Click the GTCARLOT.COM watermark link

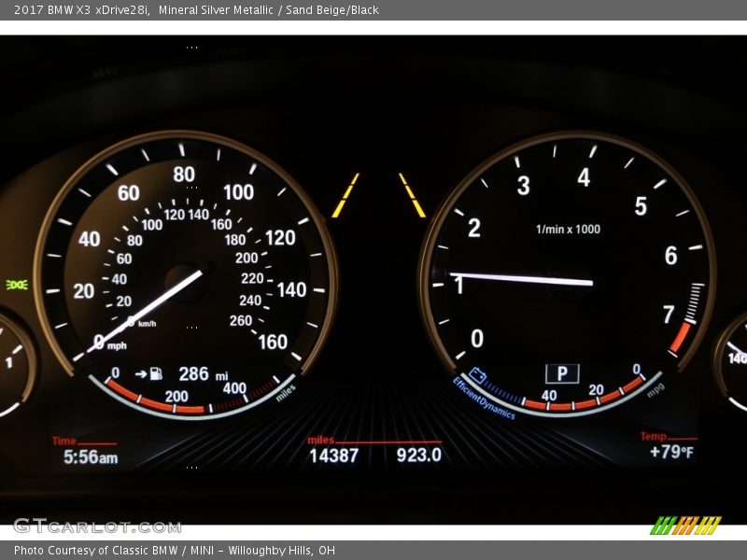pos(97,525)
